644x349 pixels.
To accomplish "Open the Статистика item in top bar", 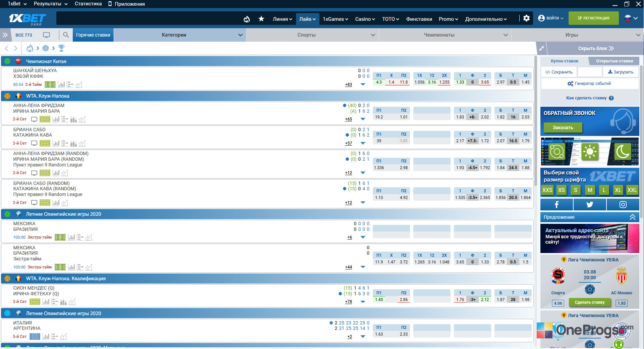I will click(88, 4).
